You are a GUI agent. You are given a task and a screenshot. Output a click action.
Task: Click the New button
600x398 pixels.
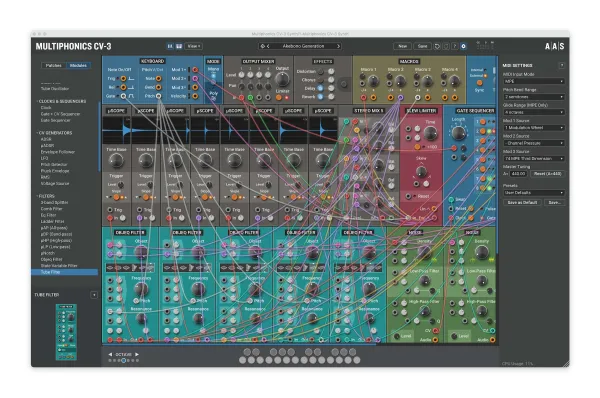(403, 46)
